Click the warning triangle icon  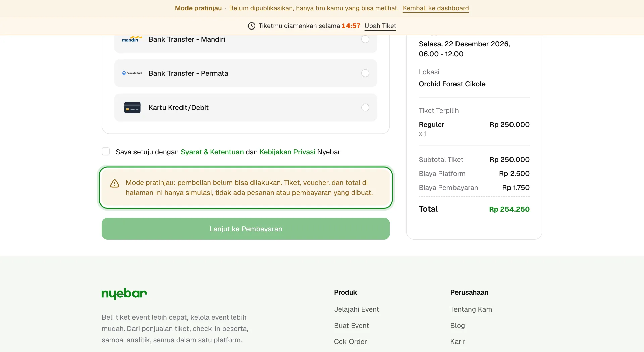click(x=115, y=183)
